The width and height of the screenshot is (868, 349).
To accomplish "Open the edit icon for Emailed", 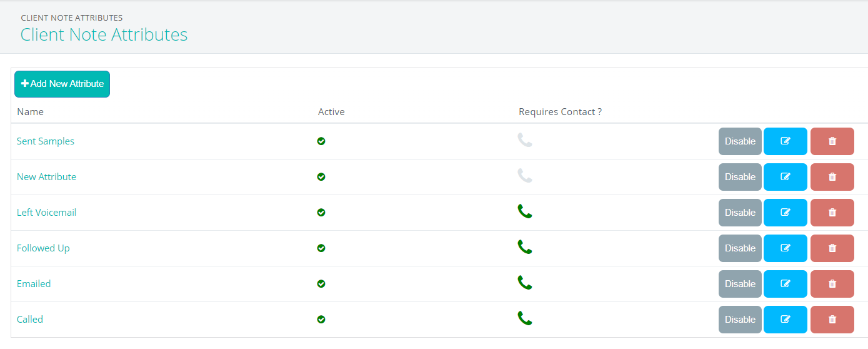I will pos(786,284).
